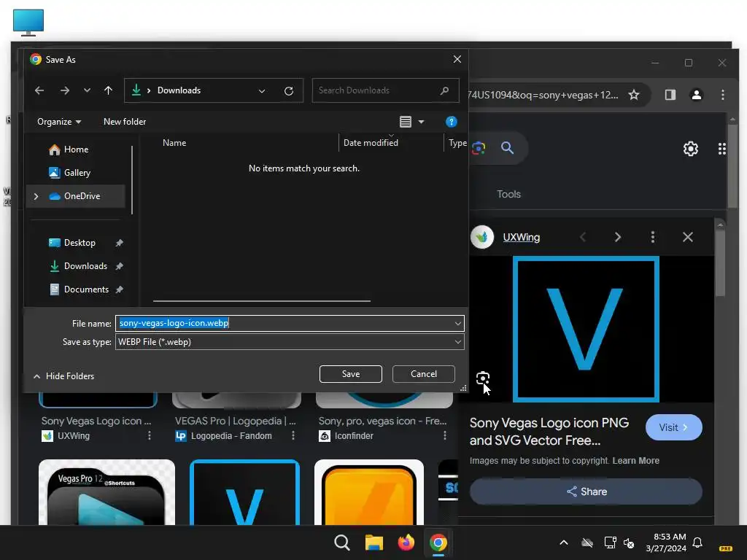Bookmark this page with the star
Image resolution: width=747 pixels, height=560 pixels.
coord(634,95)
